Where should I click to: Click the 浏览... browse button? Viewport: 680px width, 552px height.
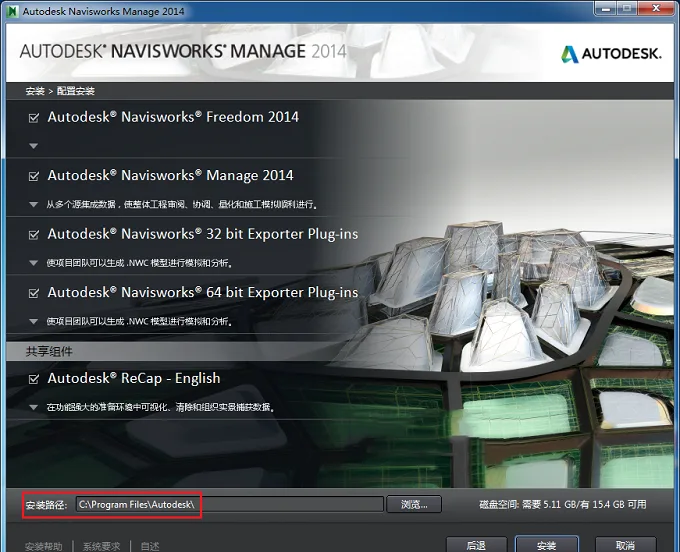(x=414, y=504)
